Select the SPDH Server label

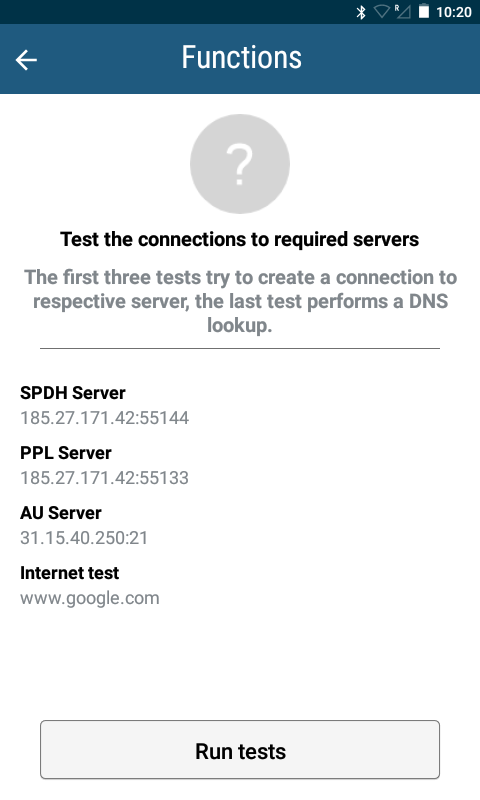coord(72,393)
